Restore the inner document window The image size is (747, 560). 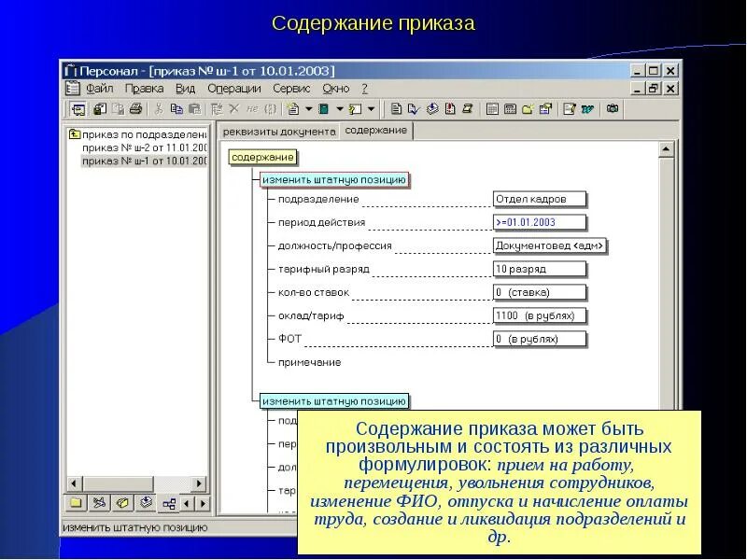click(x=653, y=89)
